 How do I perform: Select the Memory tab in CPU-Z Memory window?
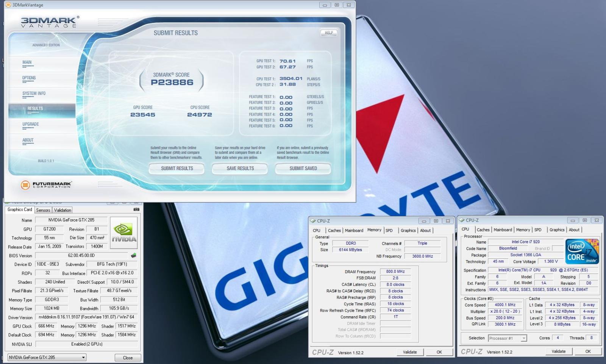tap(374, 230)
